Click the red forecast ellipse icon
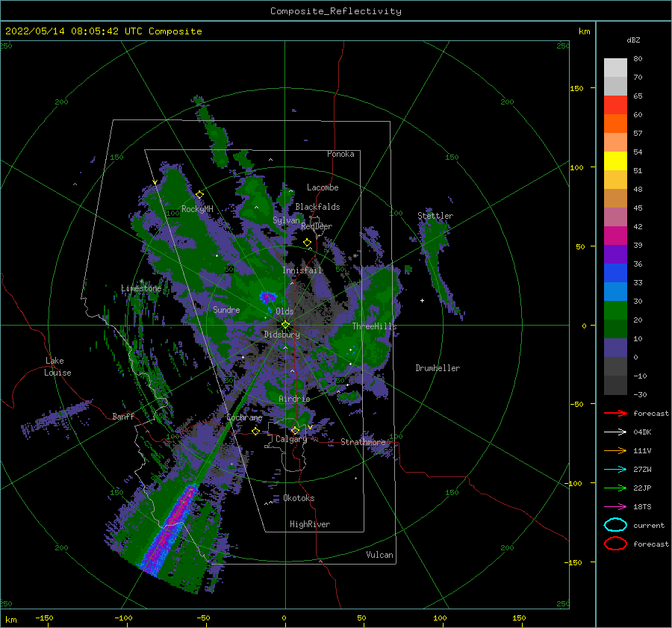Screen dimensions: 672x628 point(615,544)
